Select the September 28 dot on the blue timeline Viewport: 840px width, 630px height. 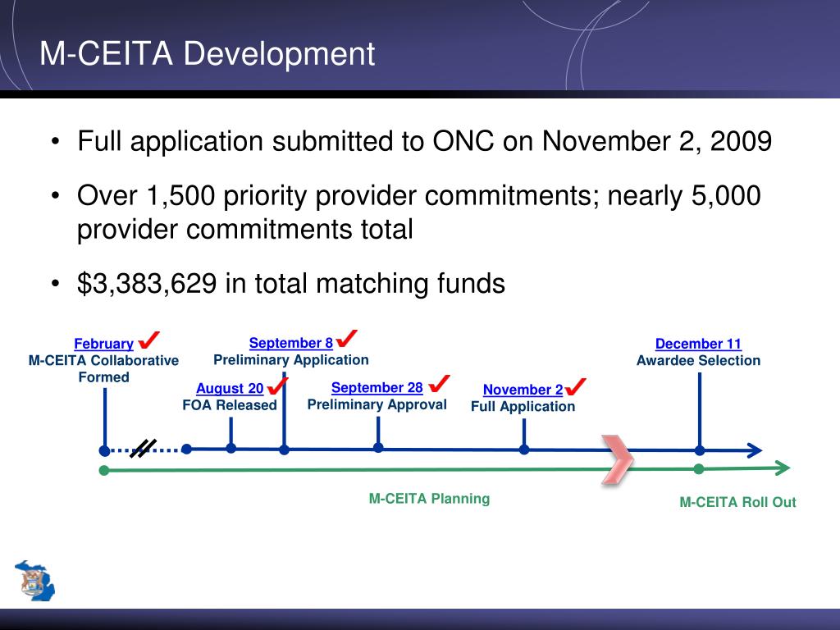click(378, 448)
